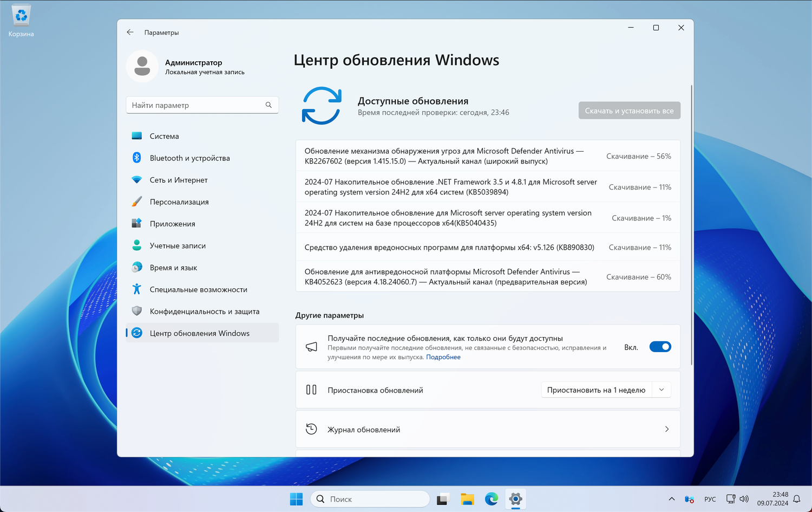Click the Скачать и установить все button
Image resolution: width=812 pixels, height=512 pixels.
click(629, 111)
